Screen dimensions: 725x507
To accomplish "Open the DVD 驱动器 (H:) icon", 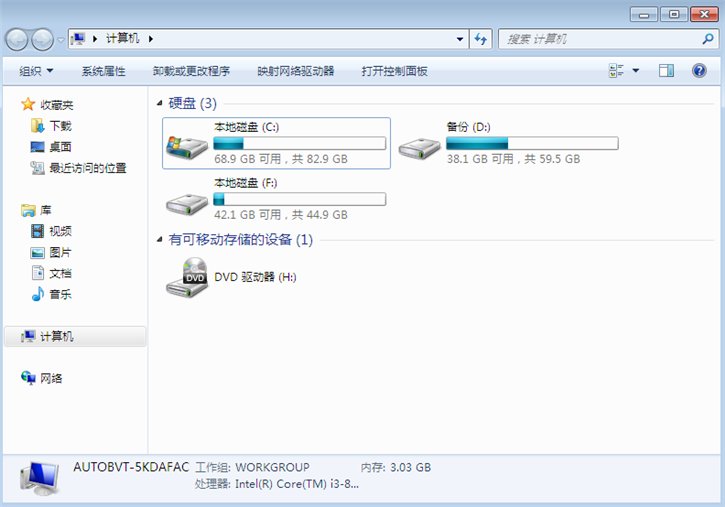I will [186, 277].
